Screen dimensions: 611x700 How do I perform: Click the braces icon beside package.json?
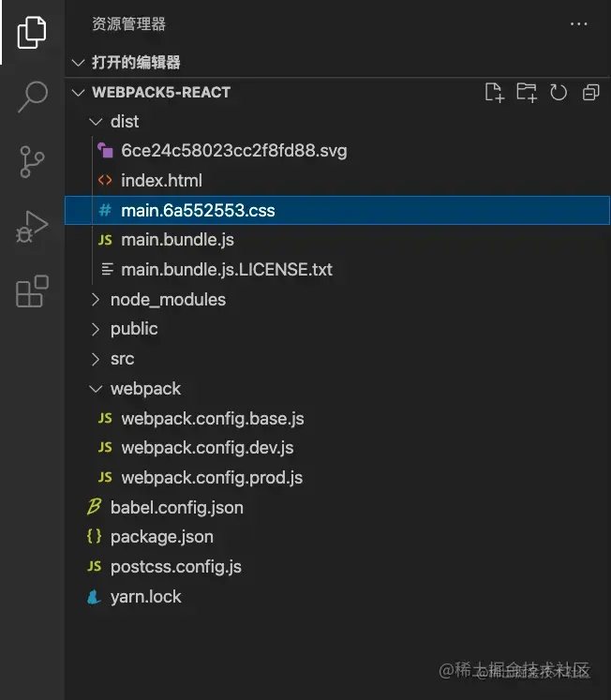[94, 536]
